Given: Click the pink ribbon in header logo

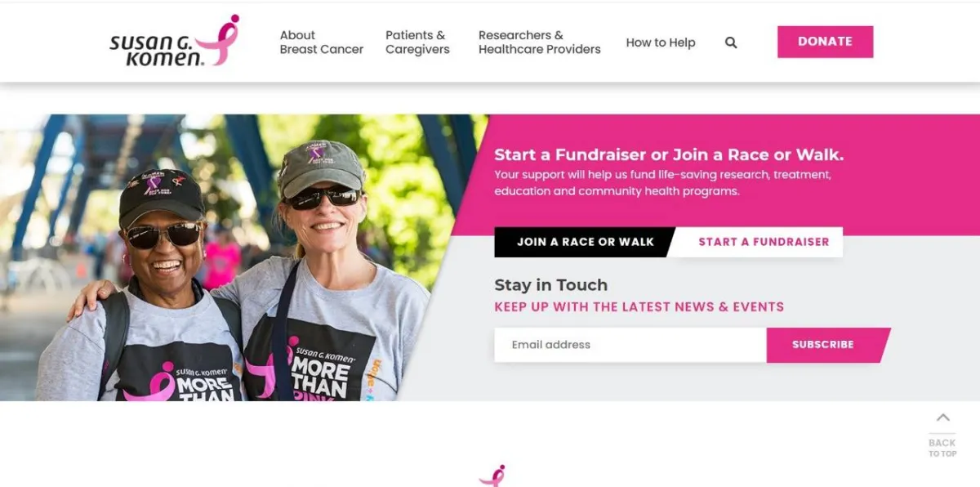Looking at the screenshot, I should [218, 39].
